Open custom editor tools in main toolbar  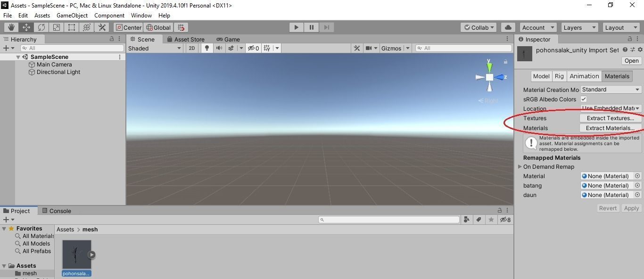point(102,27)
